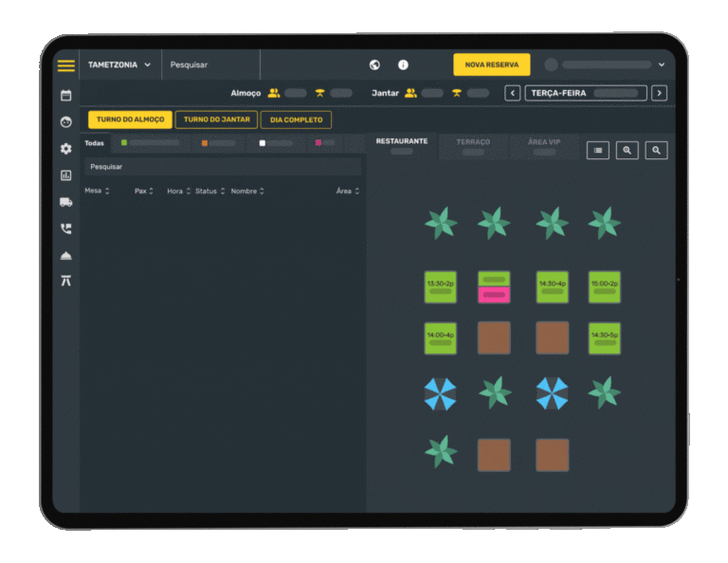Click the Nova Reserva button

(491, 64)
